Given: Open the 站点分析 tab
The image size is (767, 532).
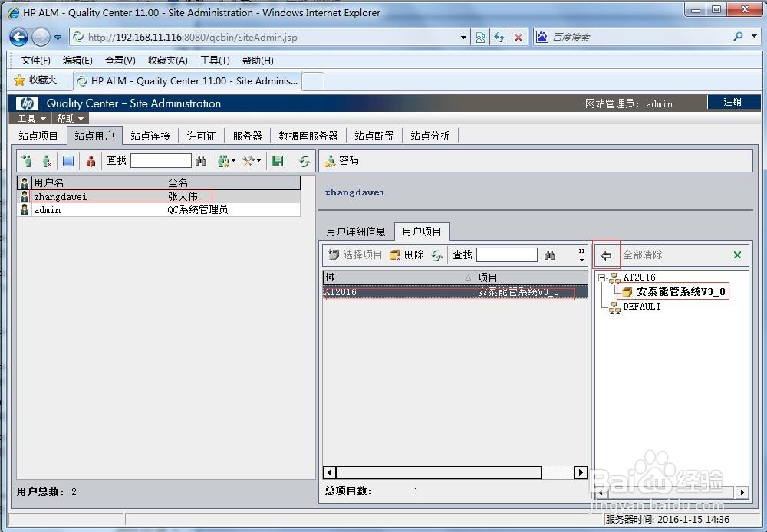Looking at the screenshot, I should click(430, 136).
